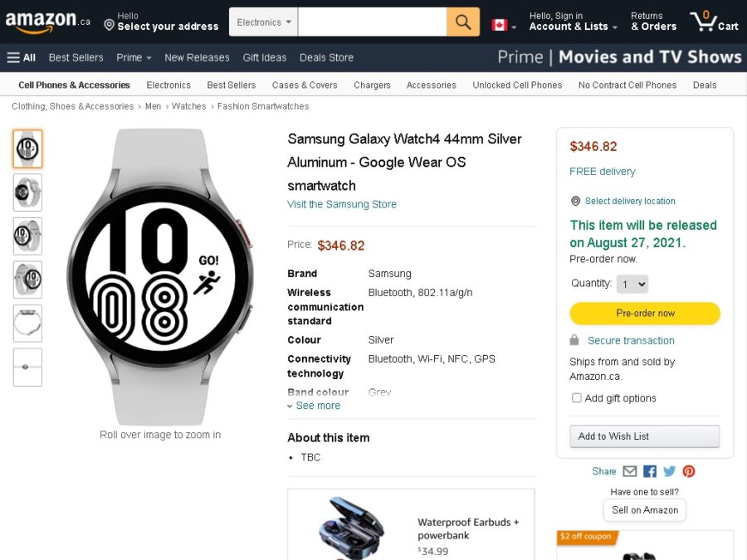Share on Pinterest icon
747x560 pixels.
(689, 471)
